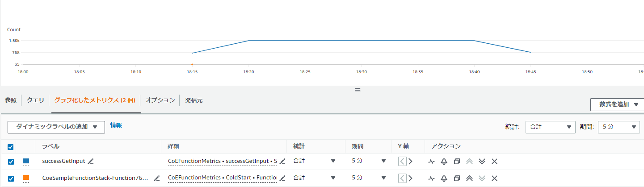This screenshot has width=644, height=187.
Task: Open the 情報 link
Action: coord(116,125)
